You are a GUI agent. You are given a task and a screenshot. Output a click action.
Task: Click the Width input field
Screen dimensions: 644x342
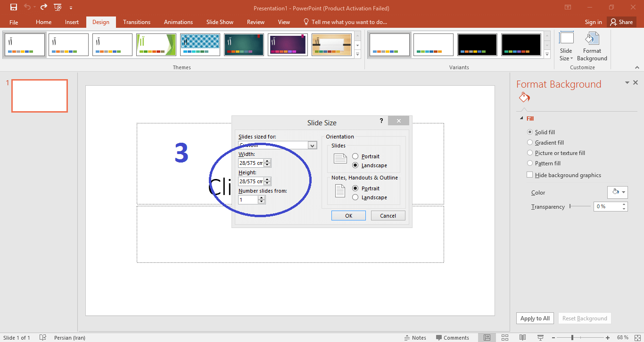[x=250, y=163]
